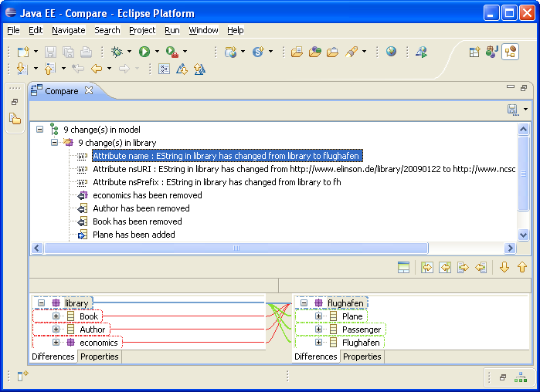Close the Compare tab
This screenshot has height=392, width=540.
coord(89,90)
